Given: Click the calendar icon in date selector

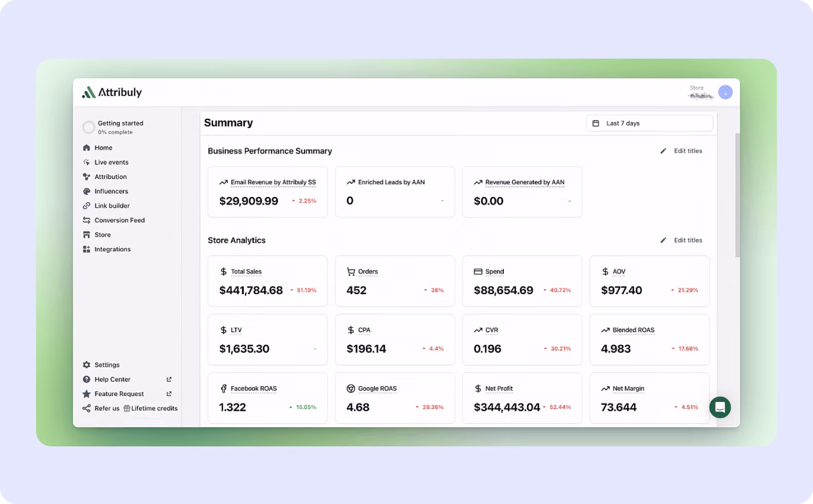Looking at the screenshot, I should point(596,123).
